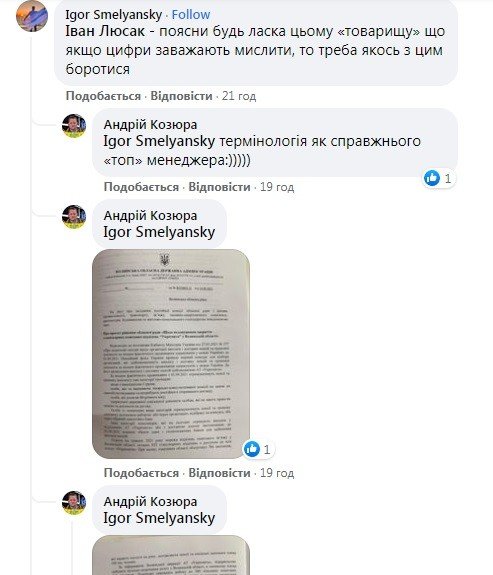Open the 21 год timestamp link

point(239,96)
